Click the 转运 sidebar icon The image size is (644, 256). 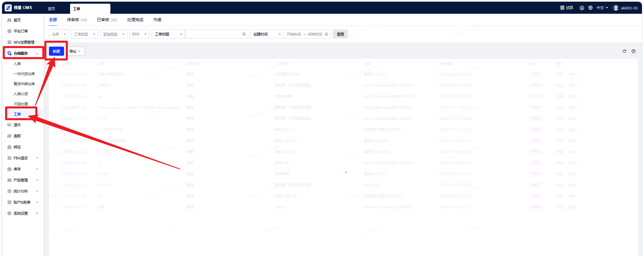(9, 147)
